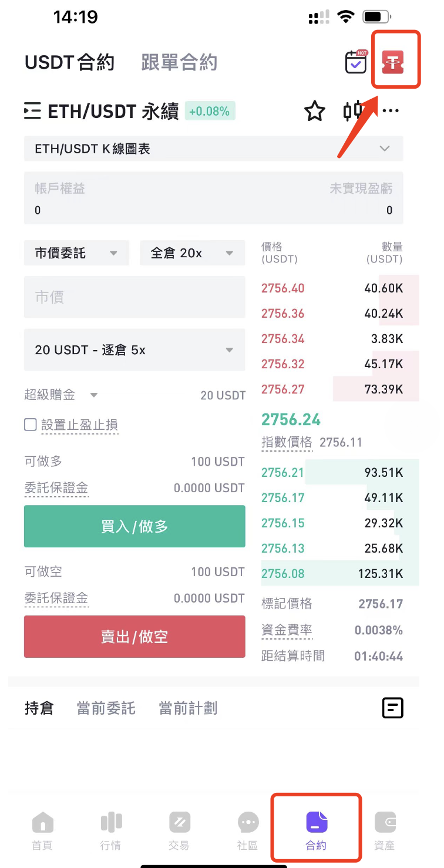Open the HOT calendar check-in icon

(x=356, y=62)
